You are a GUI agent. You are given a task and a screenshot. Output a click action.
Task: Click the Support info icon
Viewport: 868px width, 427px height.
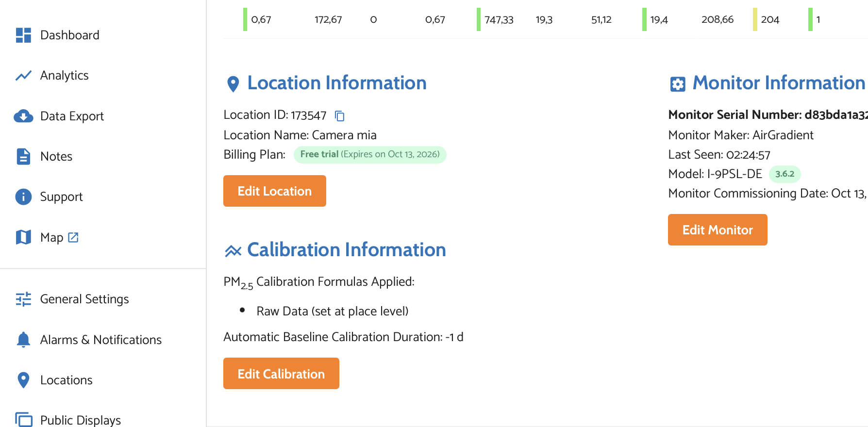coord(23,197)
